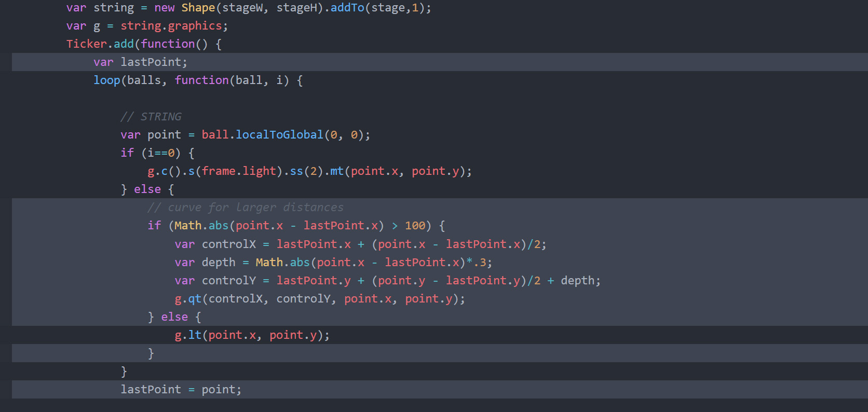This screenshot has height=412, width=868.
Task: Click the 'if (i==0) {' condition line
Action: (158, 153)
